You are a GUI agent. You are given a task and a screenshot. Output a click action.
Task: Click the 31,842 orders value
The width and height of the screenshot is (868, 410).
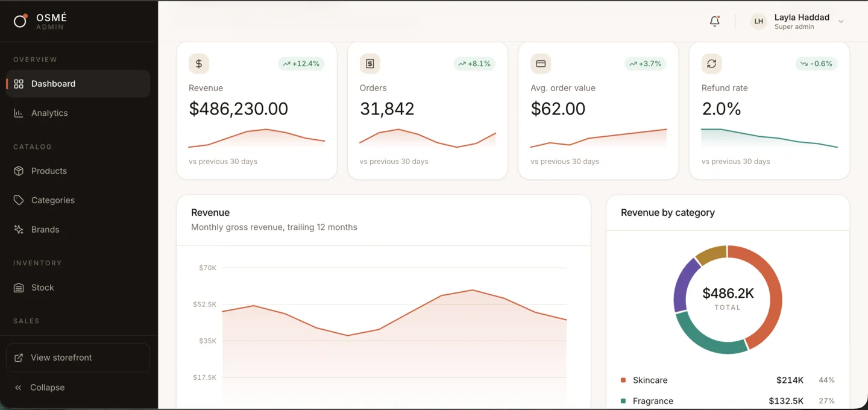(x=387, y=109)
